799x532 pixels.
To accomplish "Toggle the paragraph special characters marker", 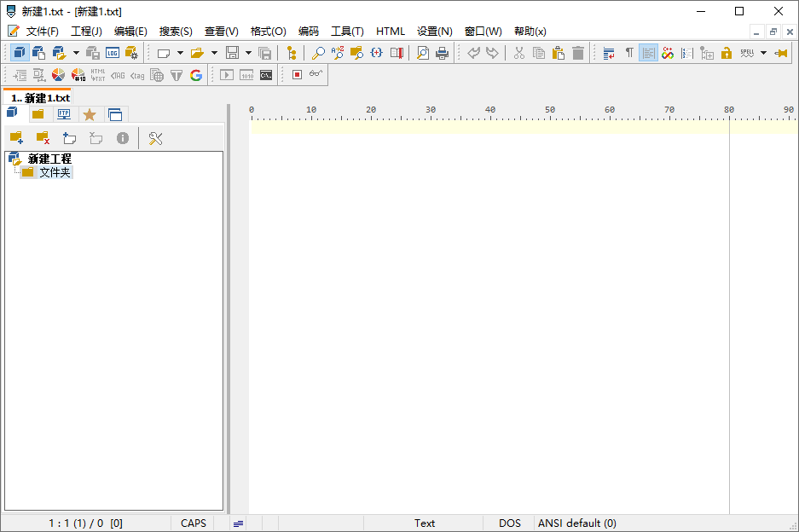I will point(629,53).
